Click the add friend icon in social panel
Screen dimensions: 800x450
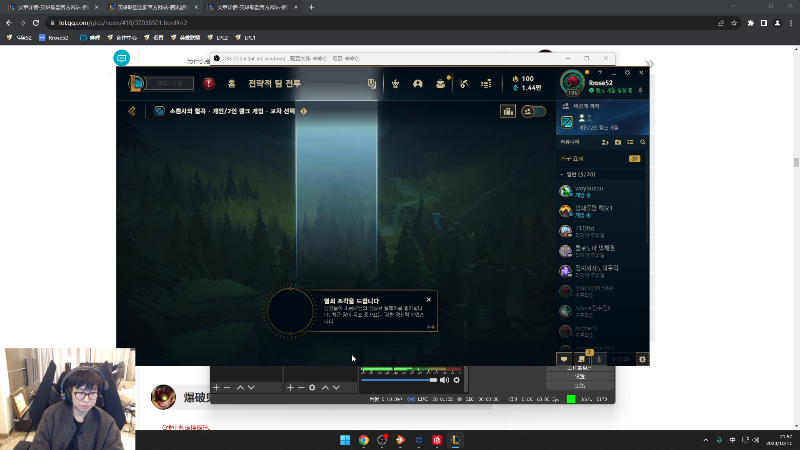pos(605,142)
